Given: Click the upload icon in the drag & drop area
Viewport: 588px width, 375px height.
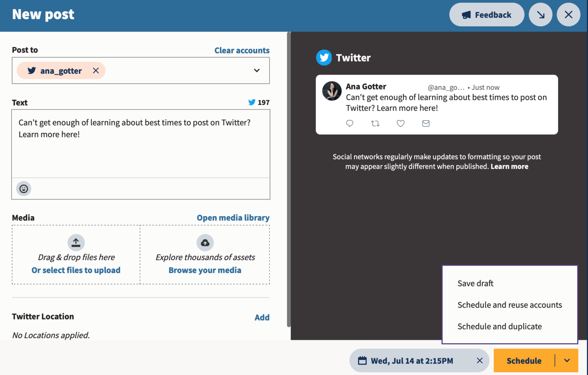Looking at the screenshot, I should coord(76,242).
